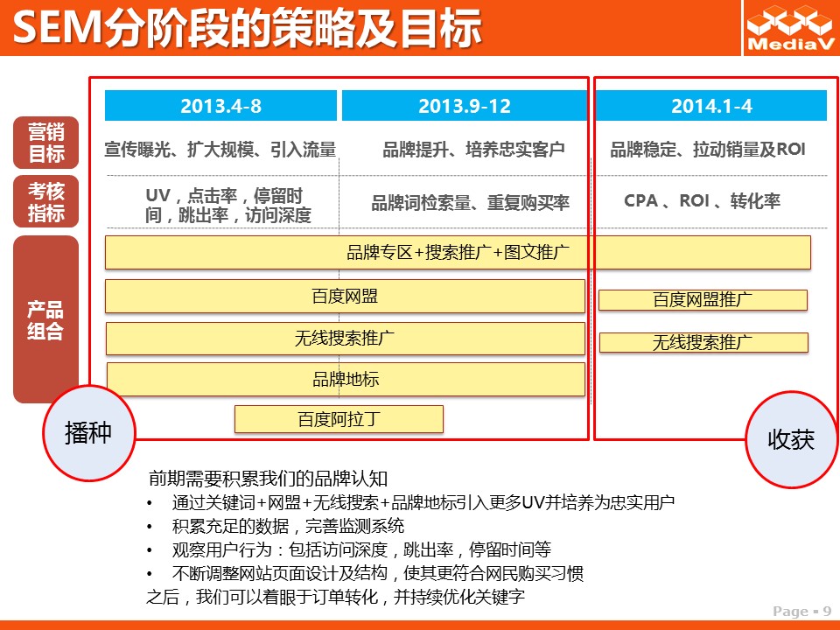
Task: Open the 2014.1-4 phase header
Action: tap(711, 106)
